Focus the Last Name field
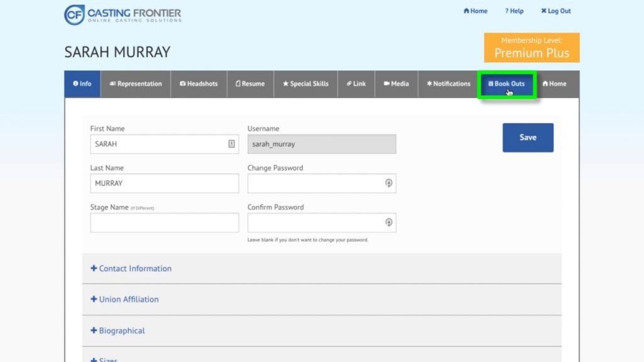The image size is (644, 362). click(x=164, y=184)
